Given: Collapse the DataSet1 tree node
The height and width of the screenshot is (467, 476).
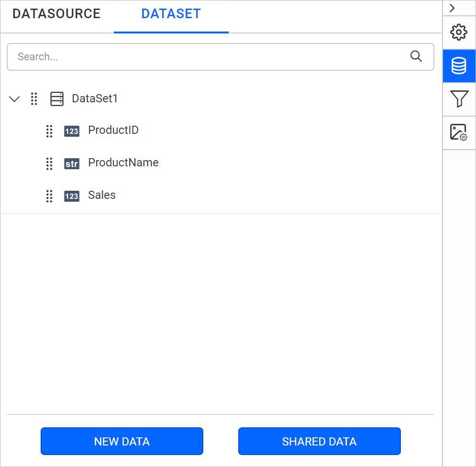Looking at the screenshot, I should tap(15, 99).
